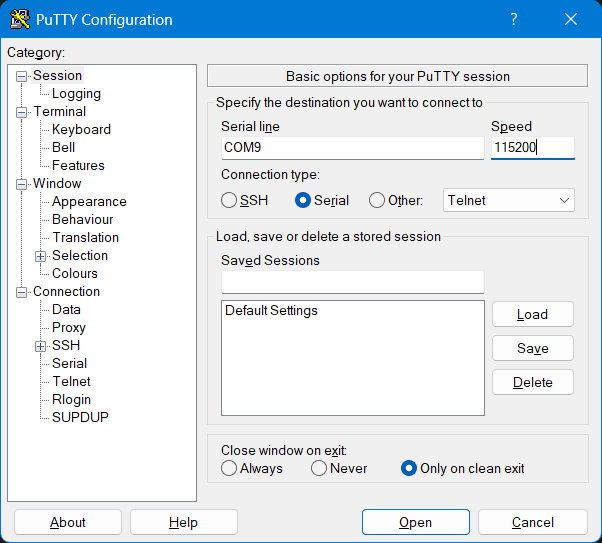
Task: Close the PuTTY Configuration window
Action: coord(571,19)
